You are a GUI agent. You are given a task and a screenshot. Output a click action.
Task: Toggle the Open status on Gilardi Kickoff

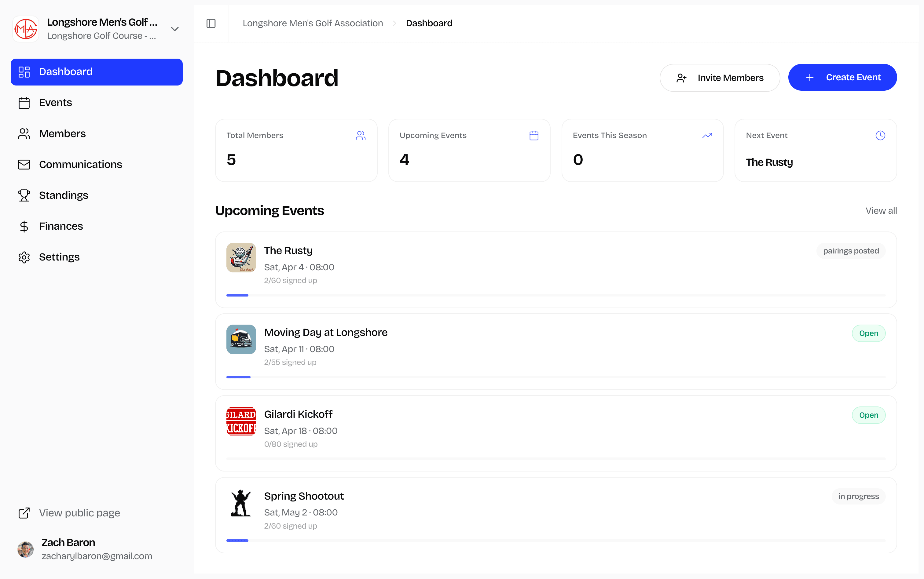click(868, 415)
